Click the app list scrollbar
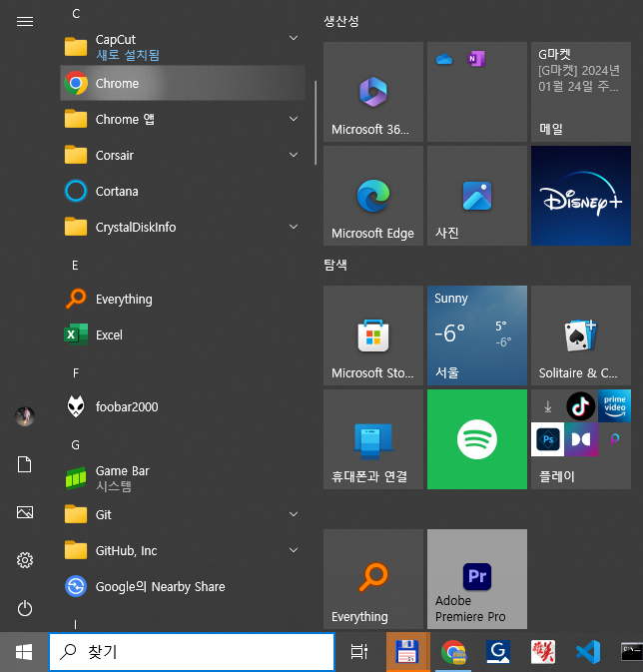Image resolution: width=643 pixels, height=672 pixels. pos(316,123)
